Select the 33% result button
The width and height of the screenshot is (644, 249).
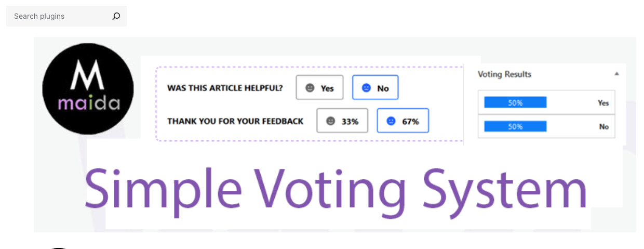342,121
